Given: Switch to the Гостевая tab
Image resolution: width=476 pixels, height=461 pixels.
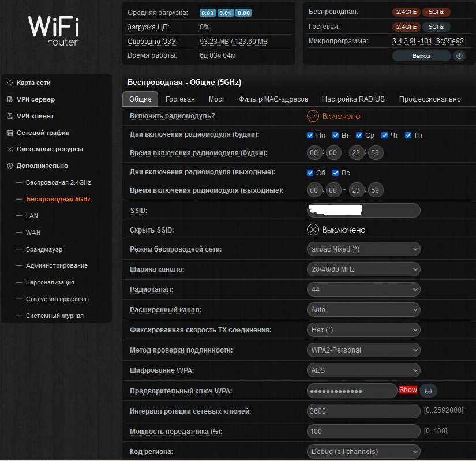Looking at the screenshot, I should [180, 99].
